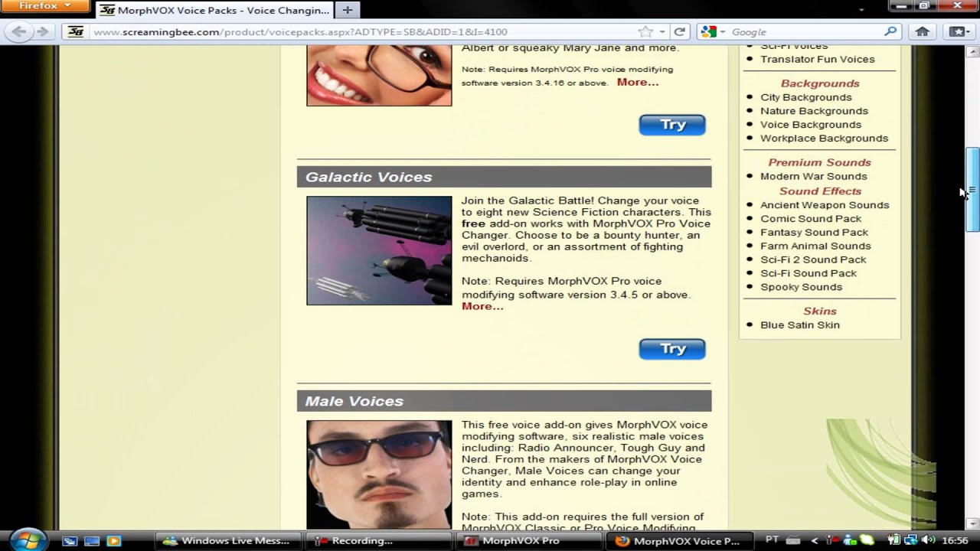Open Comic Sound Pack link
The width and height of the screenshot is (980, 551).
pyautogui.click(x=811, y=219)
